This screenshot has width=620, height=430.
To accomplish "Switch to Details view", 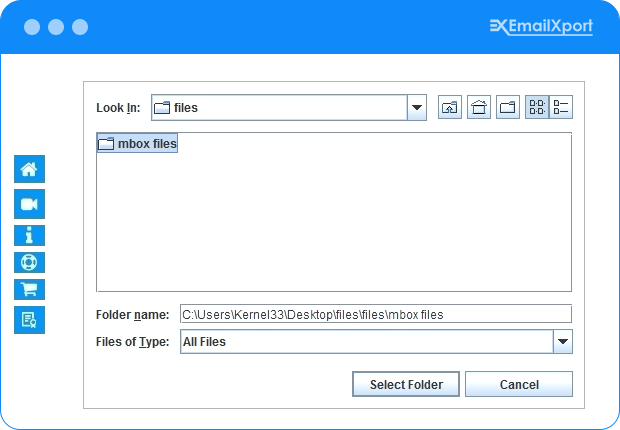I will coord(561,108).
